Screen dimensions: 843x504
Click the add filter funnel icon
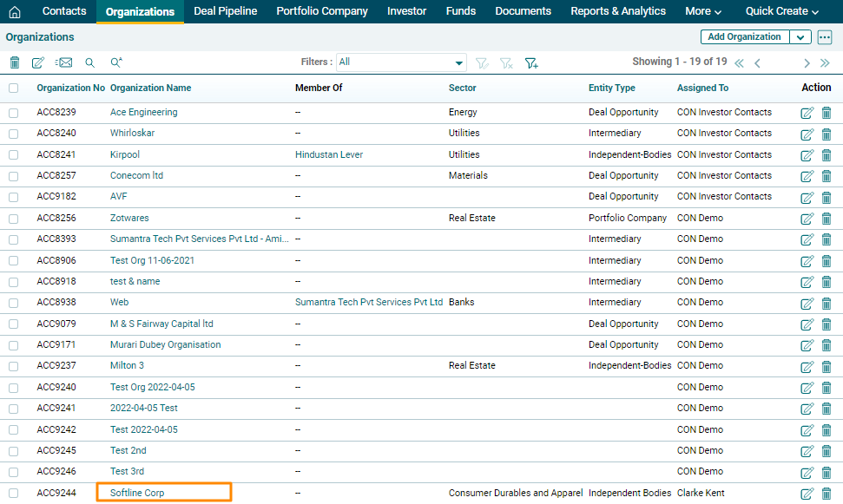coord(531,62)
